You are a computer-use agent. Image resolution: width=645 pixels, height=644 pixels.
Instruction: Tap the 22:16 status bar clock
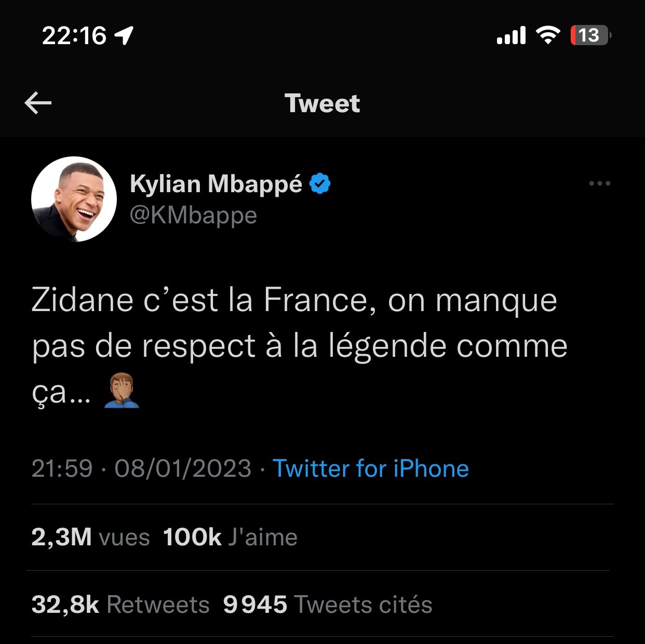pos(74,35)
